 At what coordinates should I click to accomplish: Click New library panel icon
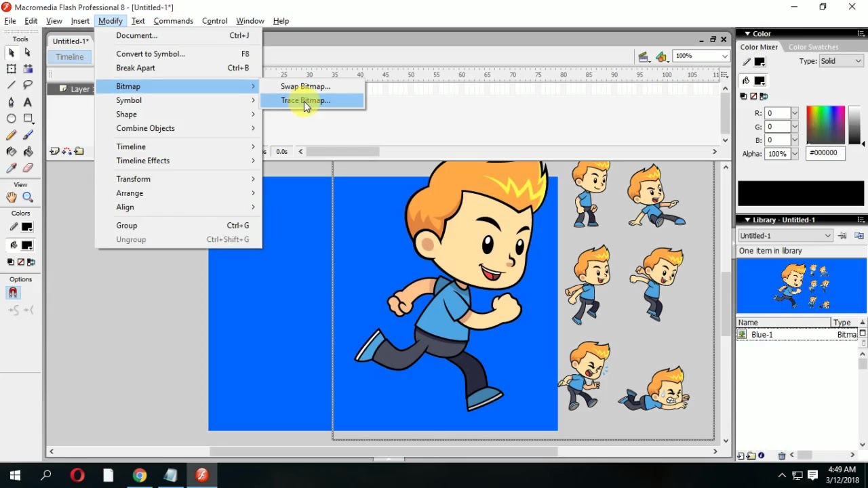(x=859, y=236)
